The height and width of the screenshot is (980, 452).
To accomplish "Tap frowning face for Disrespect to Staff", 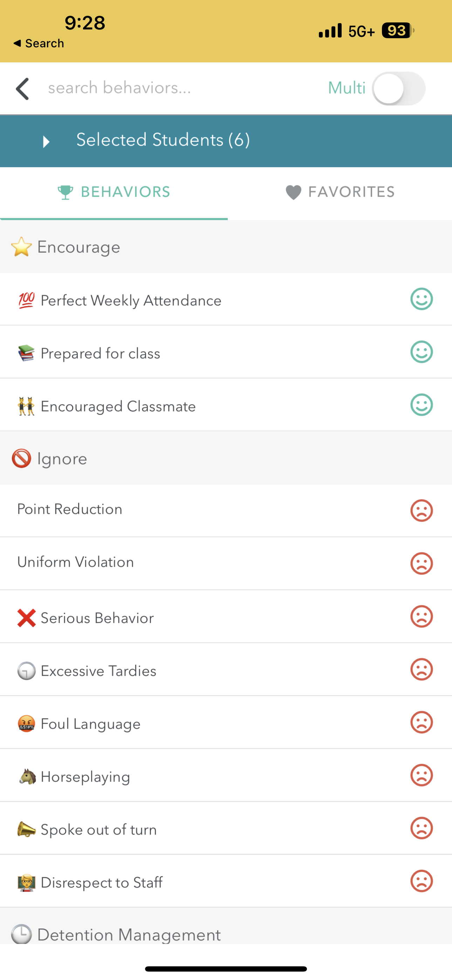I will (x=421, y=881).
